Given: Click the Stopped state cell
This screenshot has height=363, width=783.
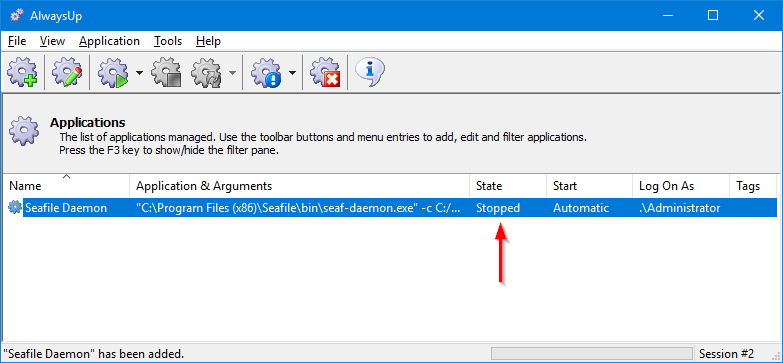Looking at the screenshot, I should [498, 208].
